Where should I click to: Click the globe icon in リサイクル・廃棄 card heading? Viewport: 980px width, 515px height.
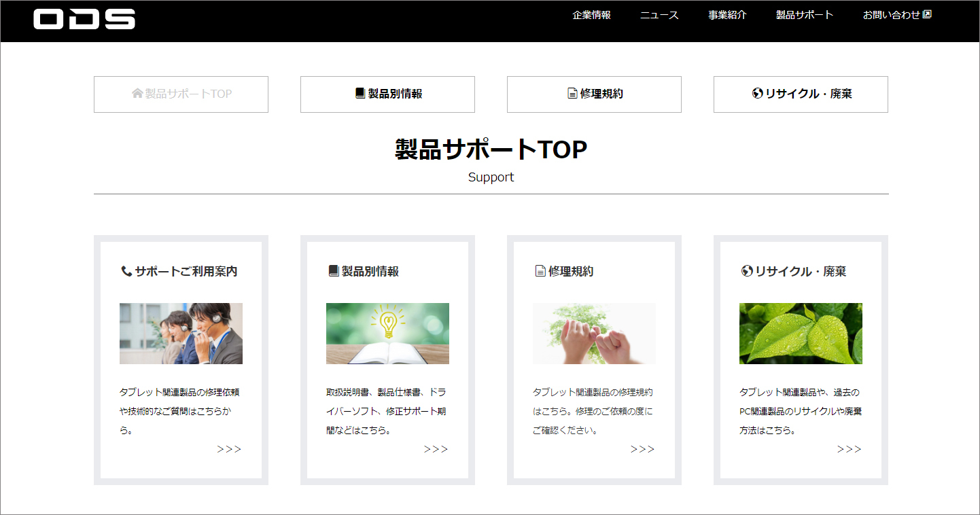coord(747,271)
